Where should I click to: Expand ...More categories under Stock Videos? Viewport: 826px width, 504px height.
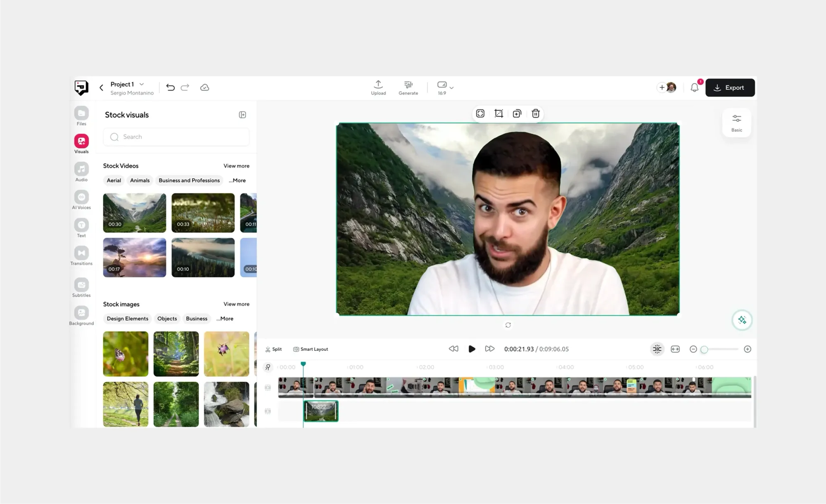237,180
